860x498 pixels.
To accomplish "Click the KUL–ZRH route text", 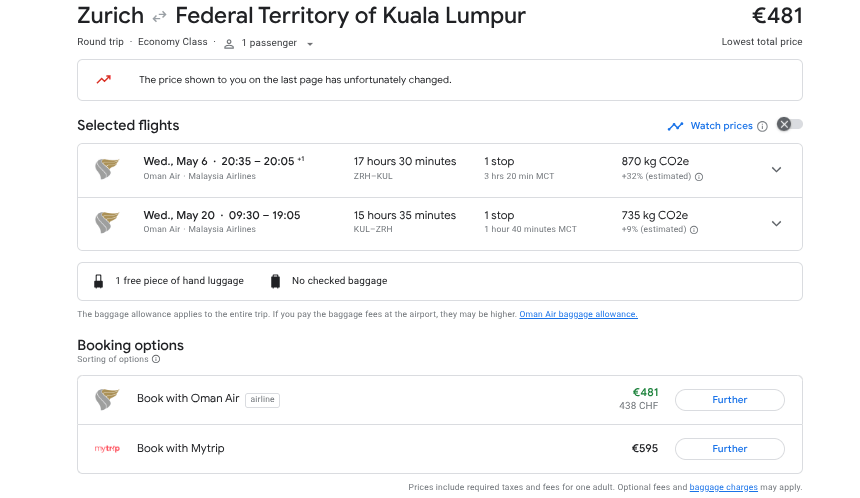I will (x=373, y=229).
